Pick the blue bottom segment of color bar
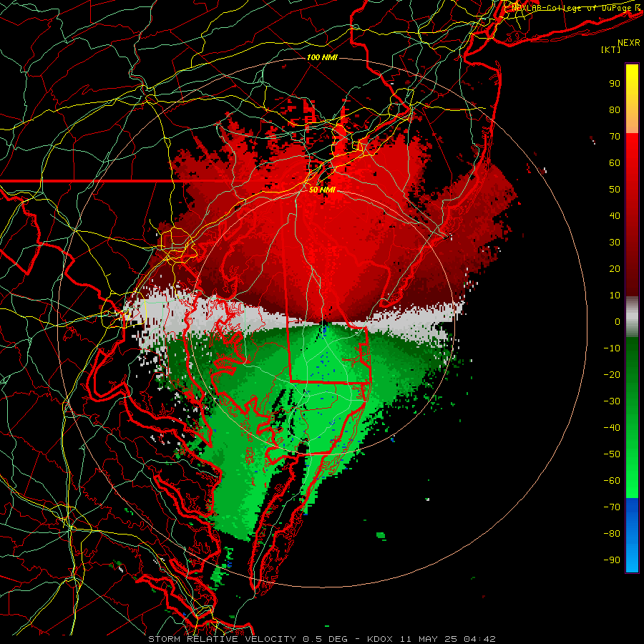This screenshot has width=644, height=644. coord(632,535)
